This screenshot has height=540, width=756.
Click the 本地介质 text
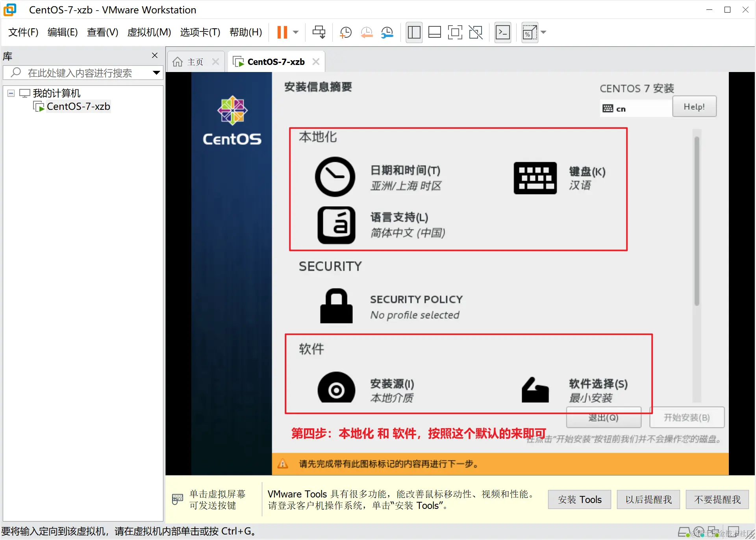pyautogui.click(x=392, y=398)
